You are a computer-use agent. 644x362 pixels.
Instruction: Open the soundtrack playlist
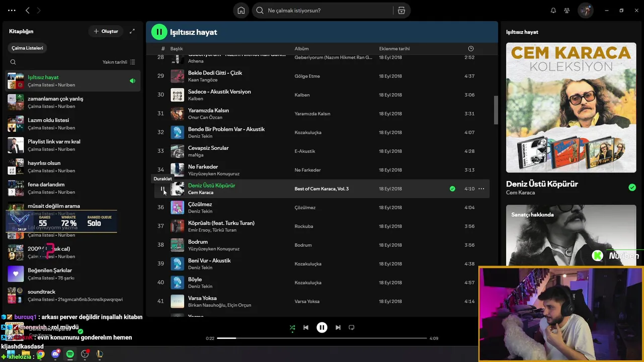73,295
